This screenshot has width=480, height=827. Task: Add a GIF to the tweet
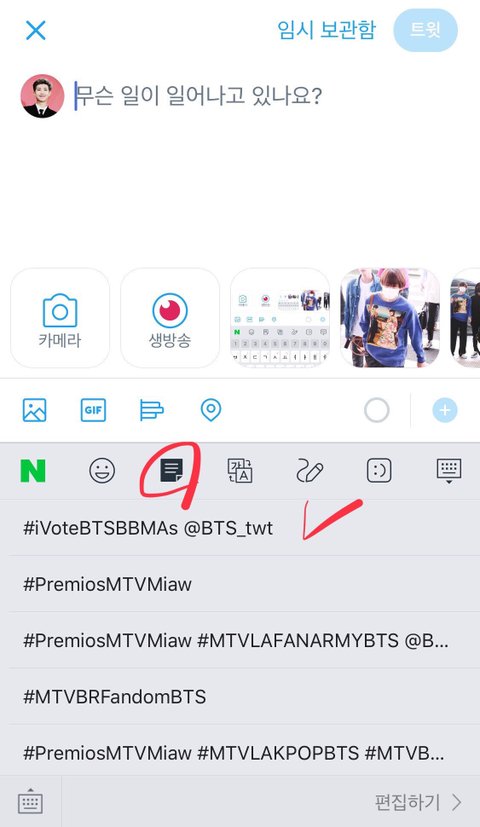pos(93,410)
